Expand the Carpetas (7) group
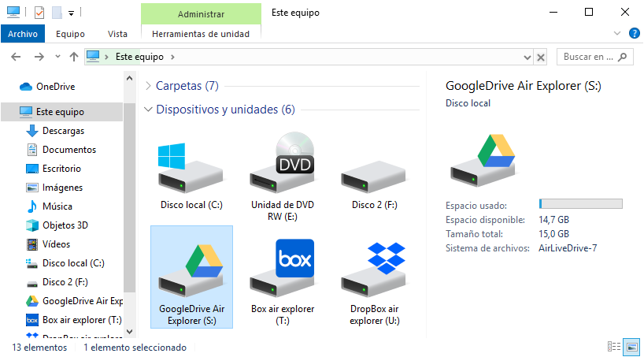The image size is (644, 357). 148,86
